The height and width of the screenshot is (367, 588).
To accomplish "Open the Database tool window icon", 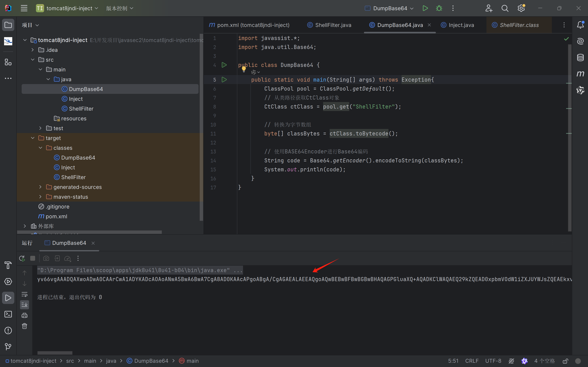I will pos(580,58).
